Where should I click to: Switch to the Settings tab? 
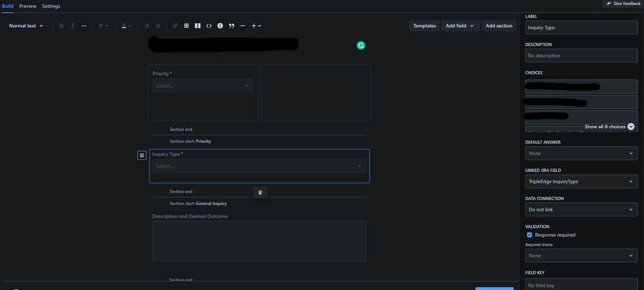(x=51, y=6)
